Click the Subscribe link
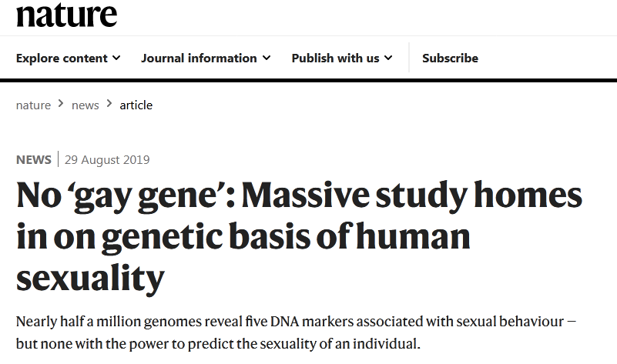Image resolution: width=617 pixels, height=364 pixels. point(450,58)
